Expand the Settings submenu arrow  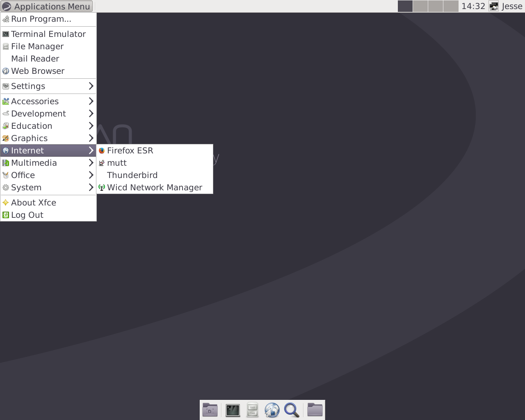coord(91,86)
